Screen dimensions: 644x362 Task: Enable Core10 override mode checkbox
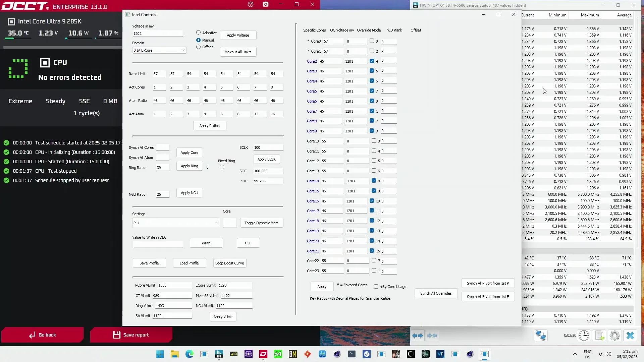click(374, 141)
